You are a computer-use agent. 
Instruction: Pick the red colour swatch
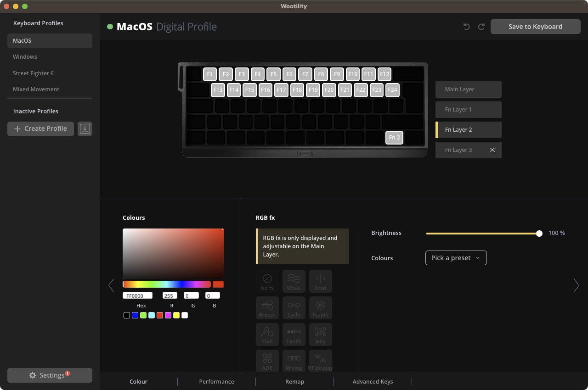coord(160,315)
